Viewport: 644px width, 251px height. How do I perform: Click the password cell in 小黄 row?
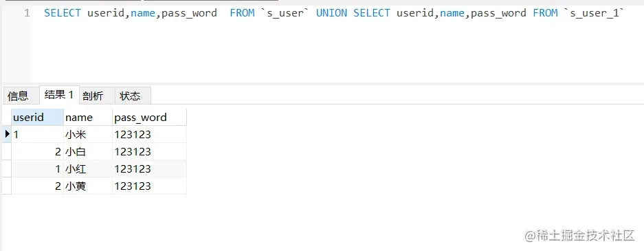tap(150, 186)
